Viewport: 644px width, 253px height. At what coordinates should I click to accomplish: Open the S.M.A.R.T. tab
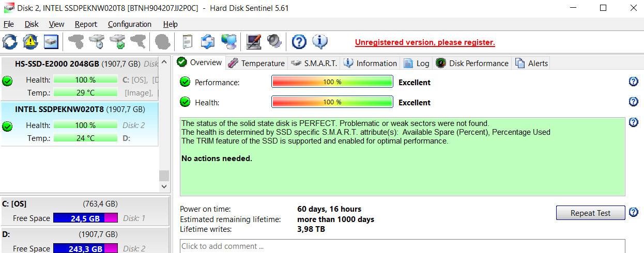[x=314, y=63]
